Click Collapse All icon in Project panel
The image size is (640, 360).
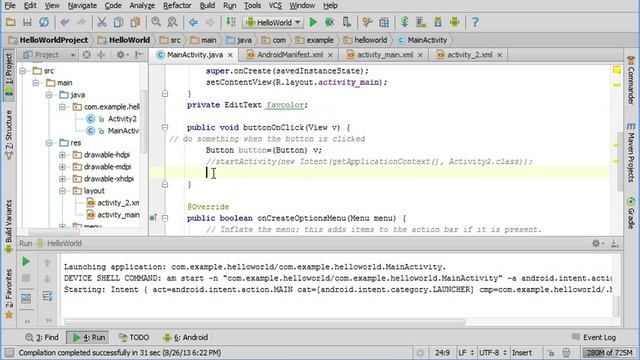(101, 55)
